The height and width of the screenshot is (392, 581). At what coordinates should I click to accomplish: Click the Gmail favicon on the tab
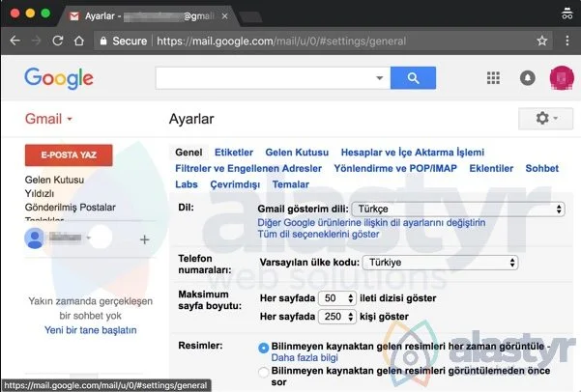pos(74,16)
